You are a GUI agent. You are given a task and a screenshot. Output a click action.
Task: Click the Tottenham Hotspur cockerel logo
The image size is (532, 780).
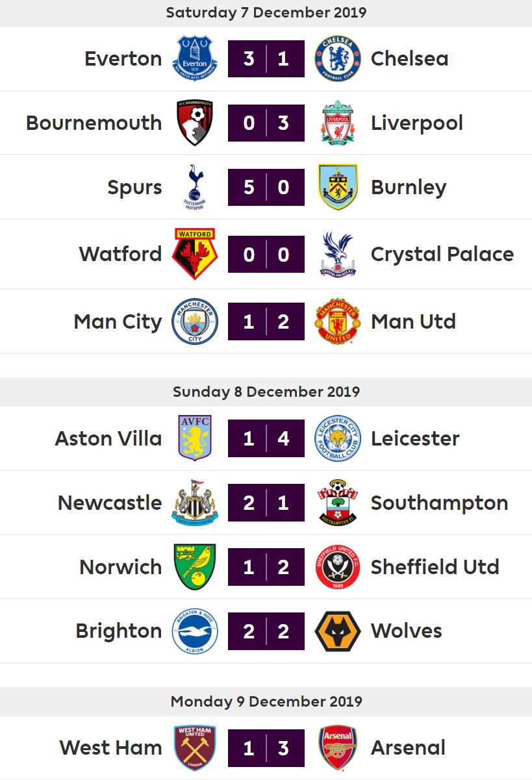point(194,187)
